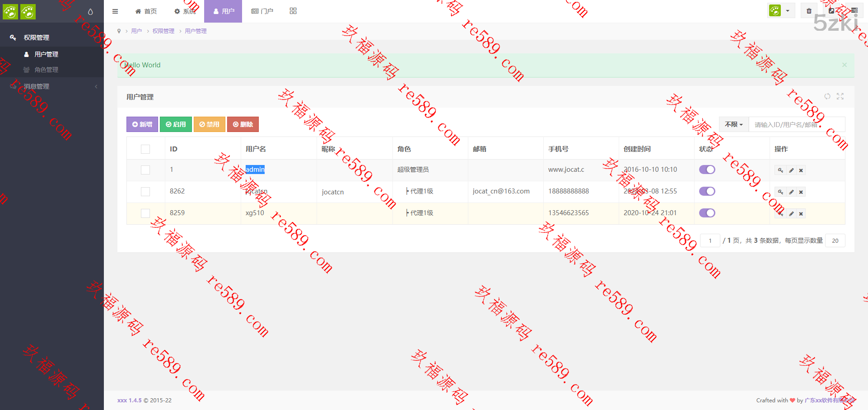The height and width of the screenshot is (410, 868).
Task: Click the hamburger sidebar toggle icon
Action: point(115,11)
